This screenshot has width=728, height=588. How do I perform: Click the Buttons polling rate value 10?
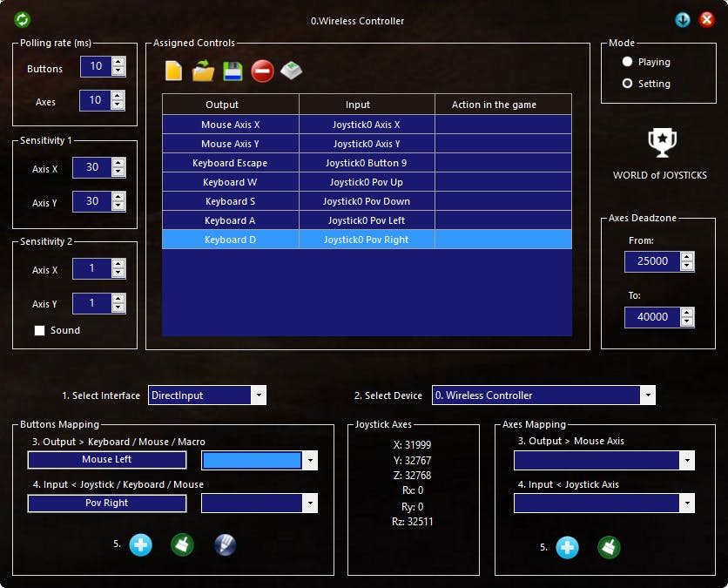(x=96, y=66)
